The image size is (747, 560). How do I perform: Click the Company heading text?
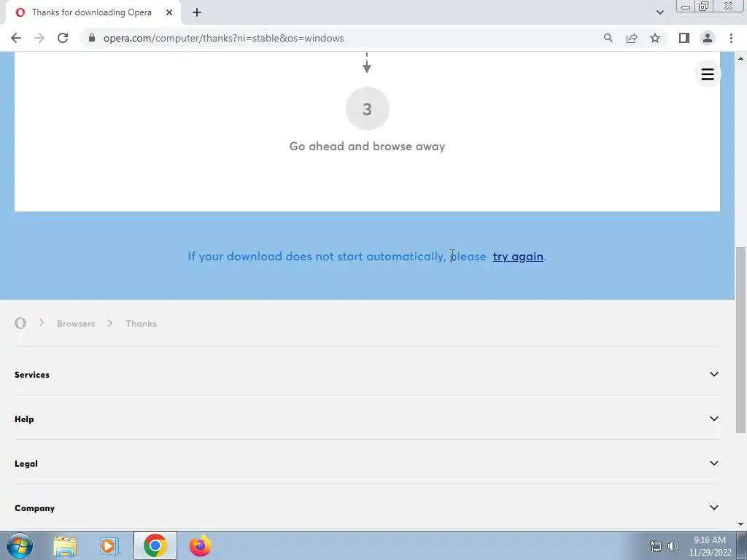[34, 508]
